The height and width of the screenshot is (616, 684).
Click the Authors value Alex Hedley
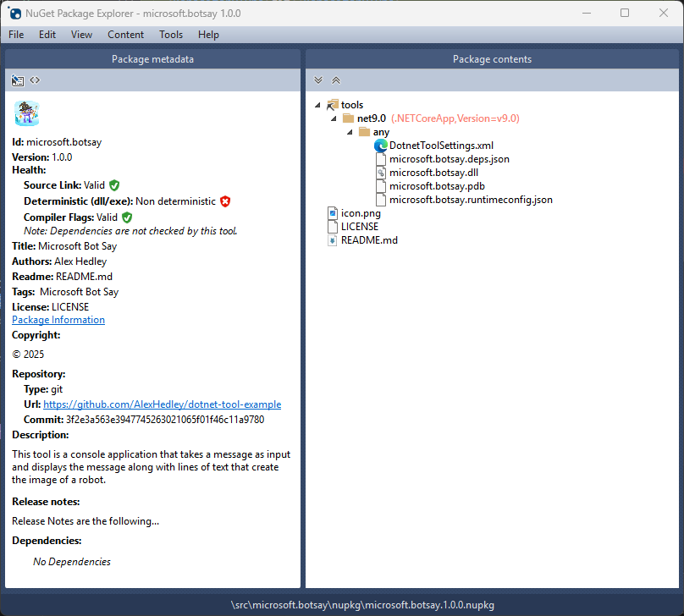point(80,261)
